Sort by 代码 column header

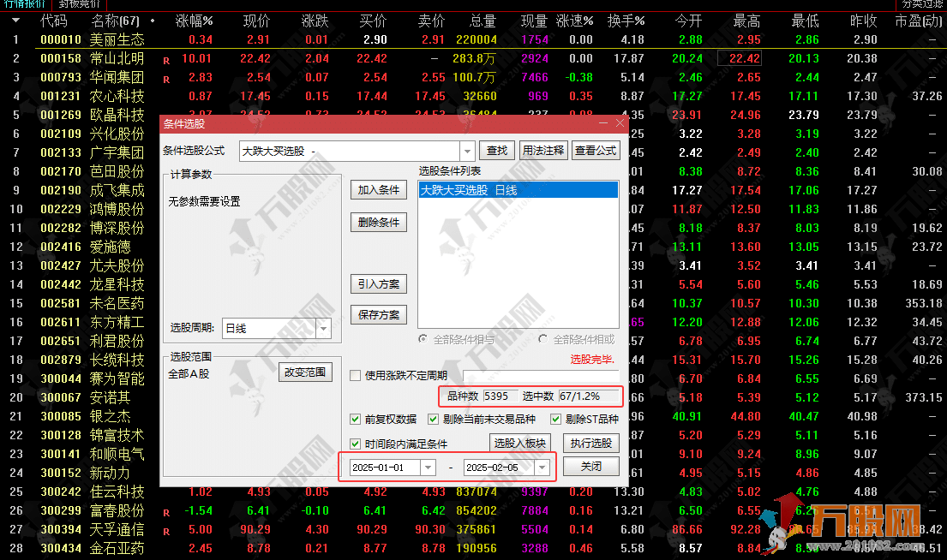pyautogui.click(x=54, y=21)
